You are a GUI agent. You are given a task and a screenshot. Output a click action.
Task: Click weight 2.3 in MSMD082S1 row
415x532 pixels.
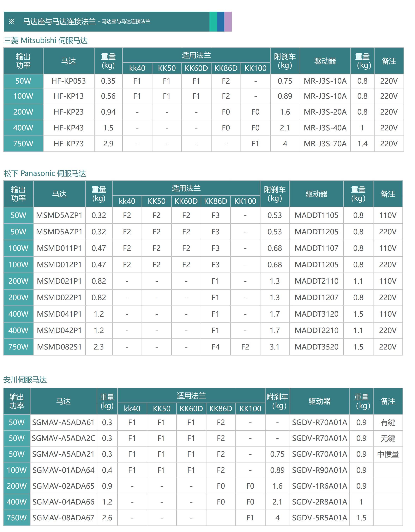pos(99,347)
